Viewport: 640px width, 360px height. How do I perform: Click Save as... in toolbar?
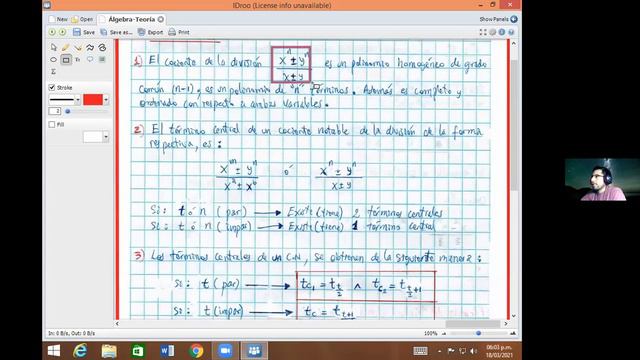[117, 32]
